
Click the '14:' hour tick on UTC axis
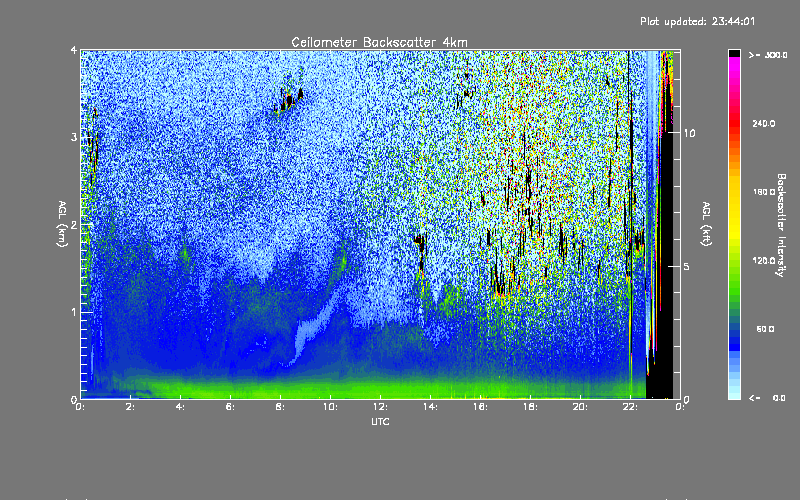pos(430,407)
